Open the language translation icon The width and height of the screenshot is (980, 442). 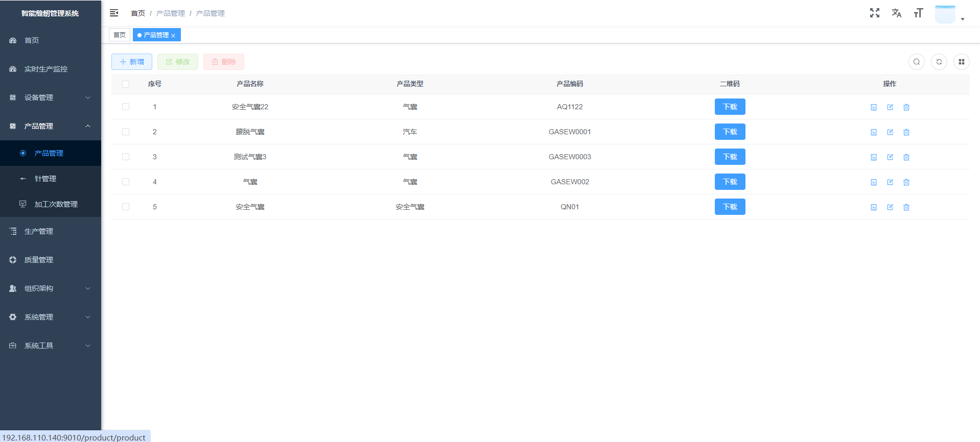click(x=896, y=13)
